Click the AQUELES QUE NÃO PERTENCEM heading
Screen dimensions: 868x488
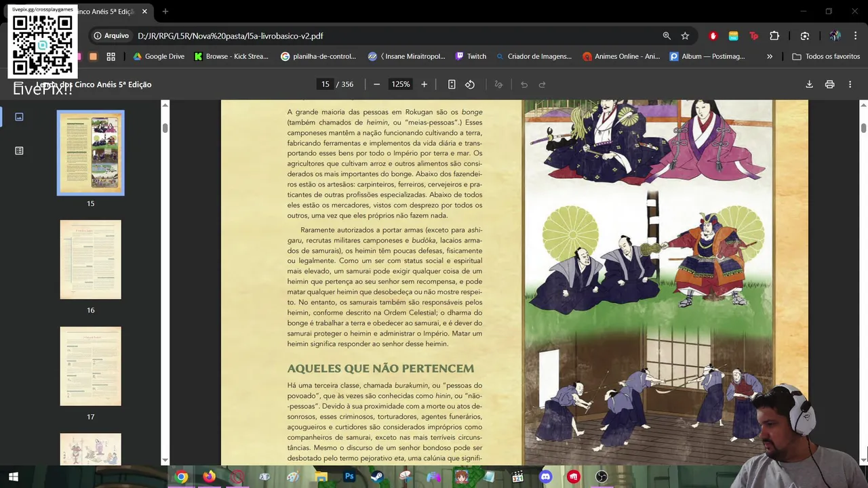point(380,369)
